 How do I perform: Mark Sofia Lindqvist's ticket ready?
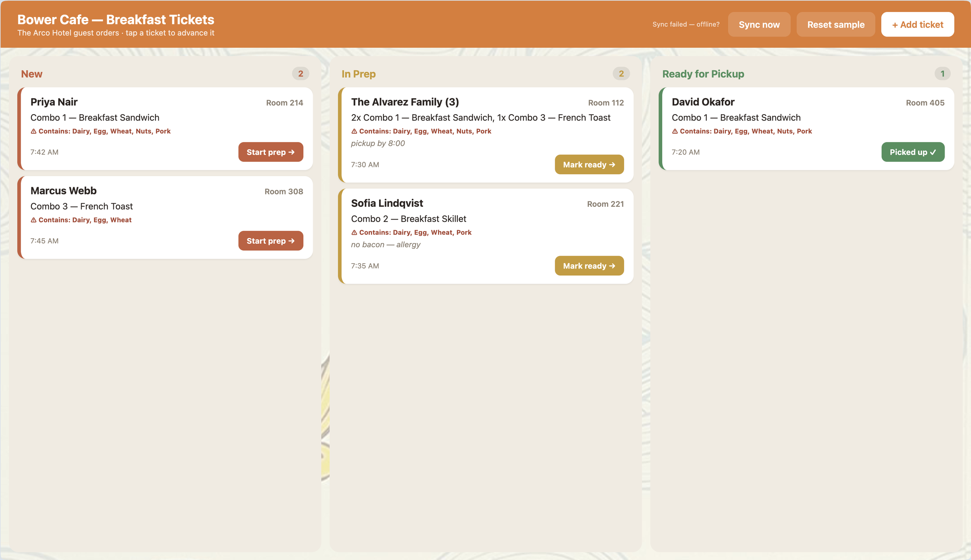[589, 266]
